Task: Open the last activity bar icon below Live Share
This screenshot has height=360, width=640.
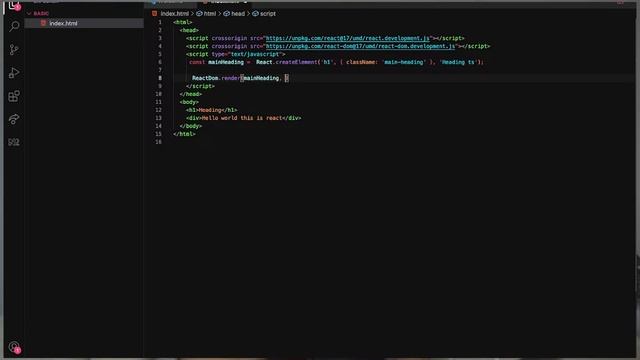Action: (14, 142)
